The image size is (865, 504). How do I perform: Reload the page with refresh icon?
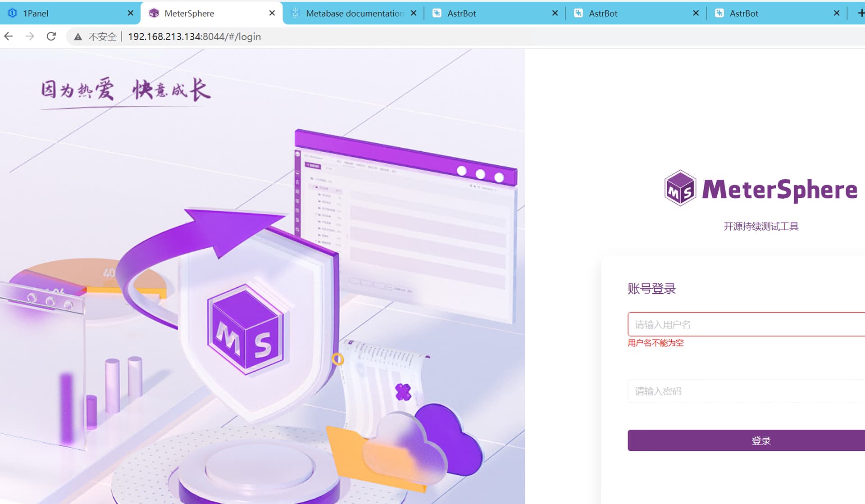tap(51, 36)
